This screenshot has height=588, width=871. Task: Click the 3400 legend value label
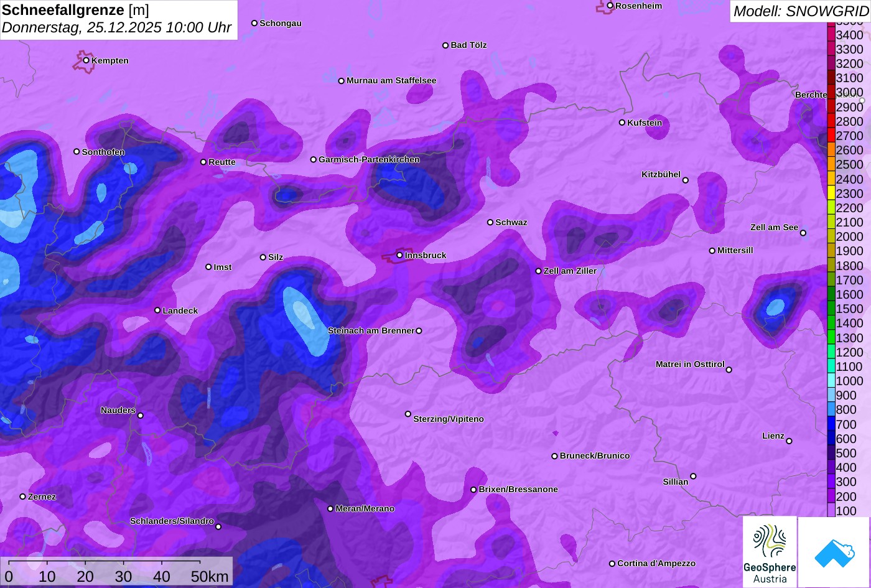point(849,35)
